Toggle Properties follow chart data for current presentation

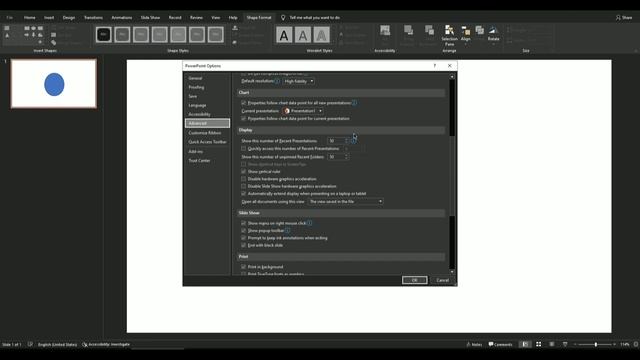tap(244, 118)
